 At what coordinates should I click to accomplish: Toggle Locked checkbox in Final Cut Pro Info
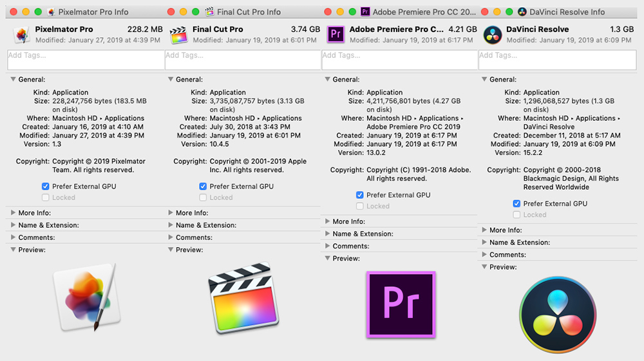tap(203, 198)
